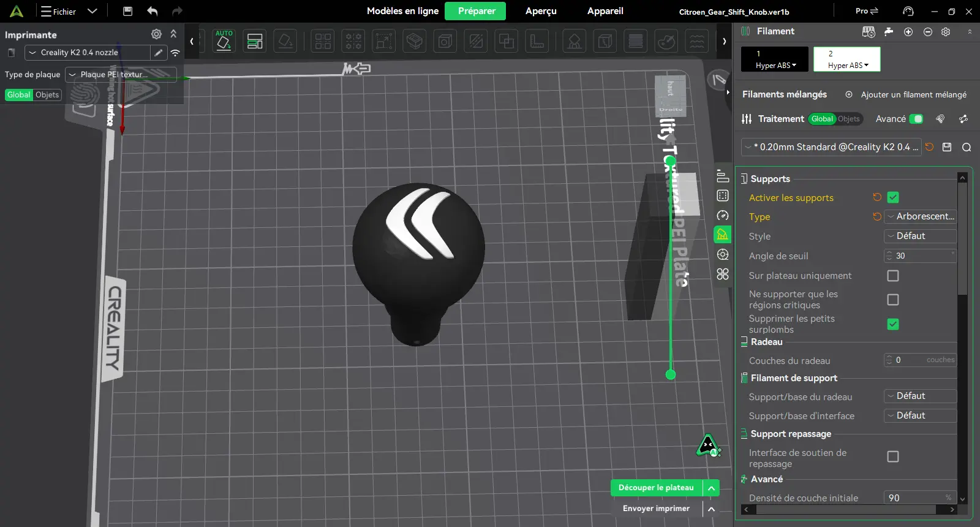Click the Angle de seuil value field
This screenshot has width=980, height=527.
pyautogui.click(x=920, y=256)
